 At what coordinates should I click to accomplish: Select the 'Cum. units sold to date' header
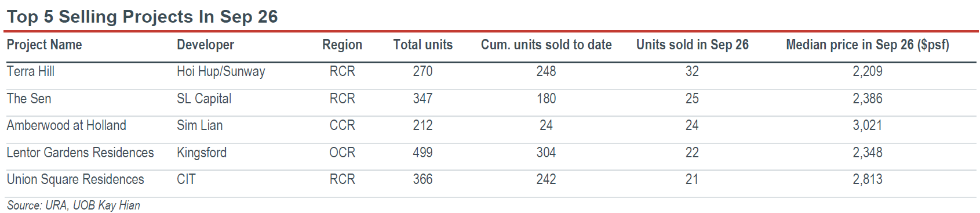(x=546, y=45)
